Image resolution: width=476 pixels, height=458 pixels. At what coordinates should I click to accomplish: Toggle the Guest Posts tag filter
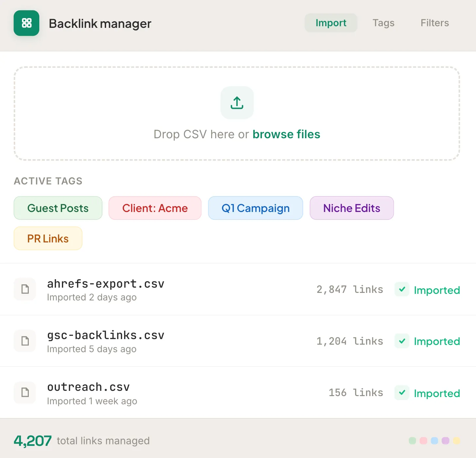tap(58, 208)
